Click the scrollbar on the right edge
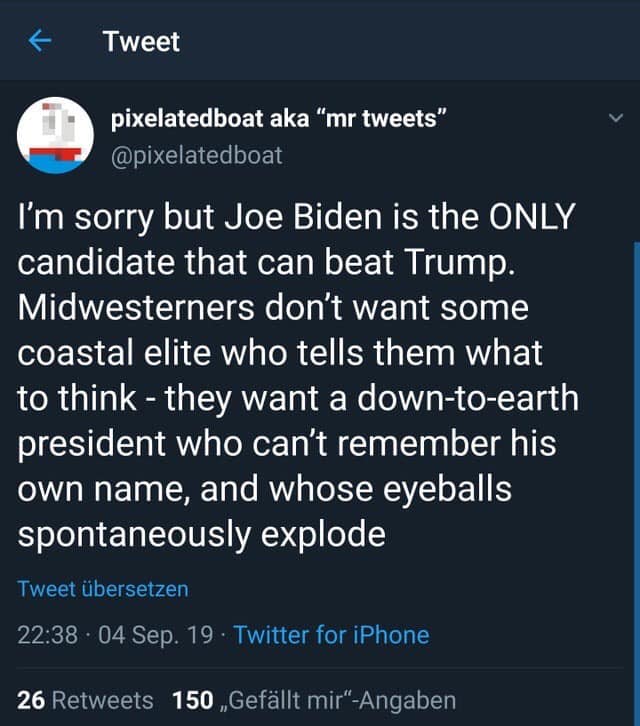This screenshot has height=726, width=640. 635,400
